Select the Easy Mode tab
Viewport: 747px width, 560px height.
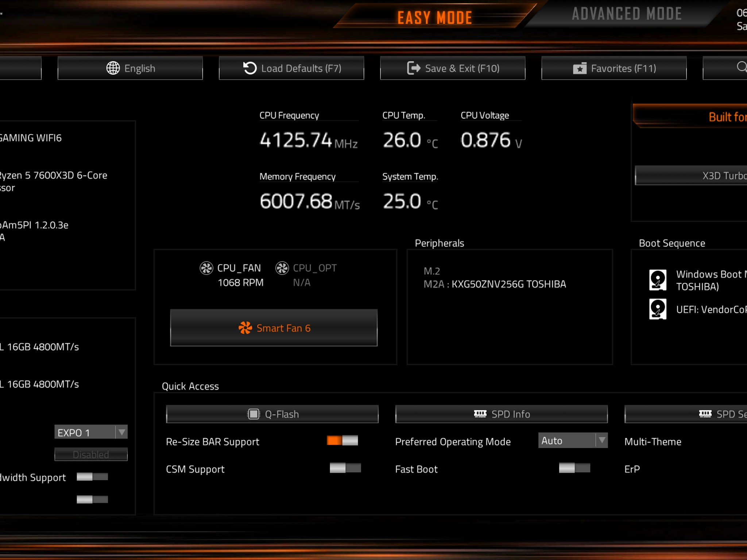pos(435,17)
